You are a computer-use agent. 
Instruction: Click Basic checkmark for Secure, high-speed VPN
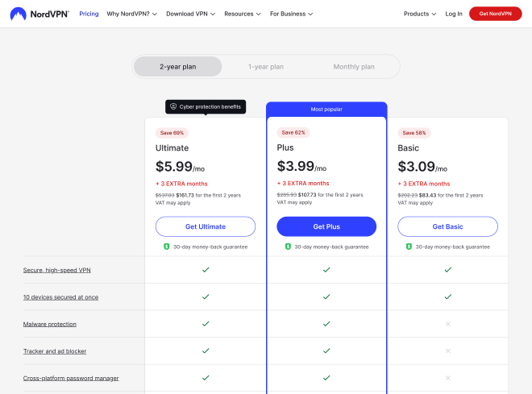click(x=448, y=270)
